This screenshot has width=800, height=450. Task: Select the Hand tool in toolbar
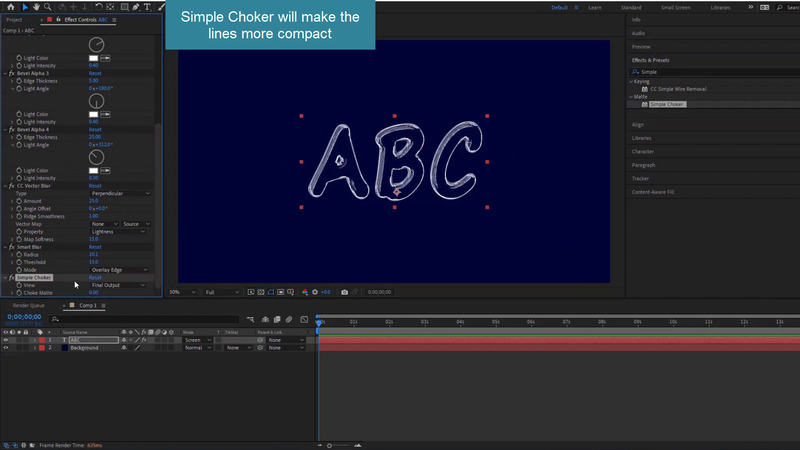(37, 7)
